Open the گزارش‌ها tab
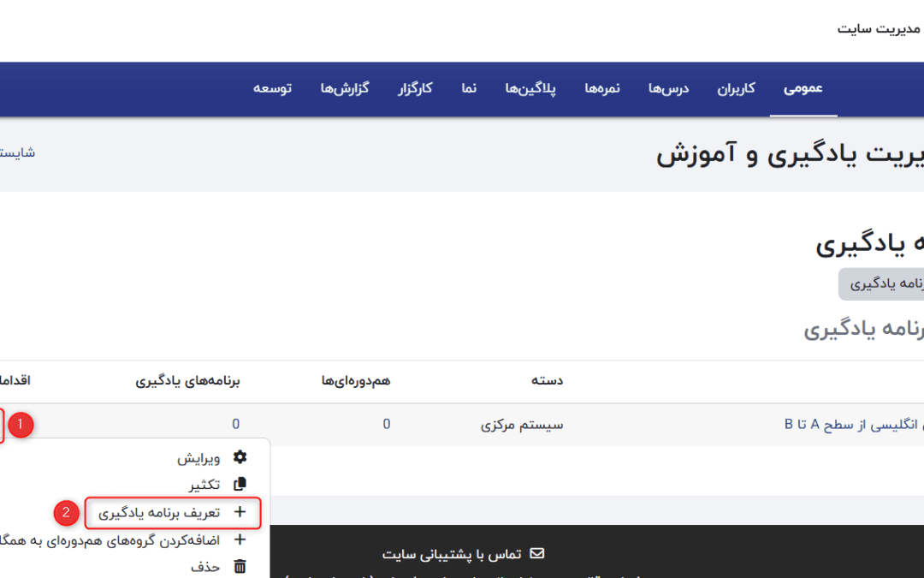Image resolution: width=924 pixels, height=578 pixels. pos(344,88)
